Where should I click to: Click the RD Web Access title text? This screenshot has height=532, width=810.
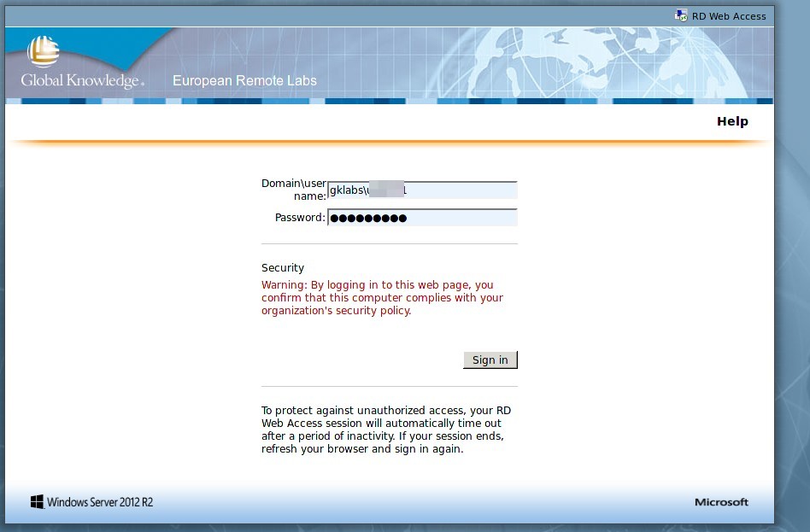click(729, 16)
